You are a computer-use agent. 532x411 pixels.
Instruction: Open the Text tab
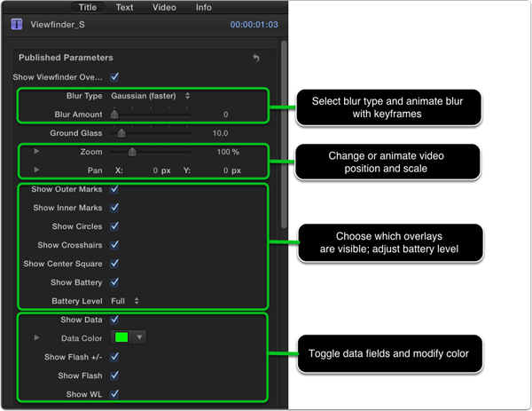pyautogui.click(x=124, y=7)
